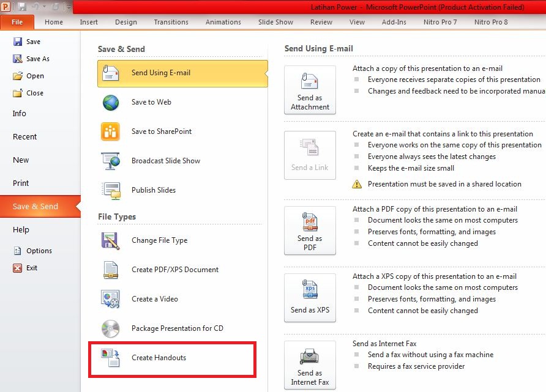Click the Send as Attachment button

(310, 90)
